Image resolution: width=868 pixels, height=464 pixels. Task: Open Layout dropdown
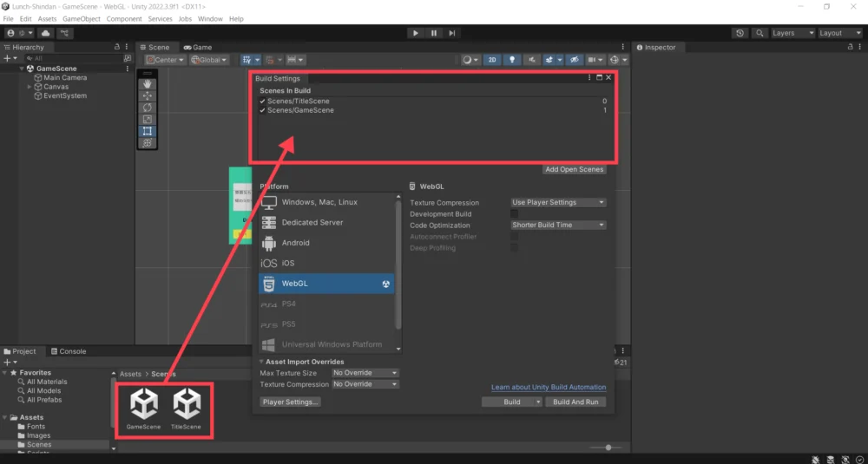click(839, 33)
